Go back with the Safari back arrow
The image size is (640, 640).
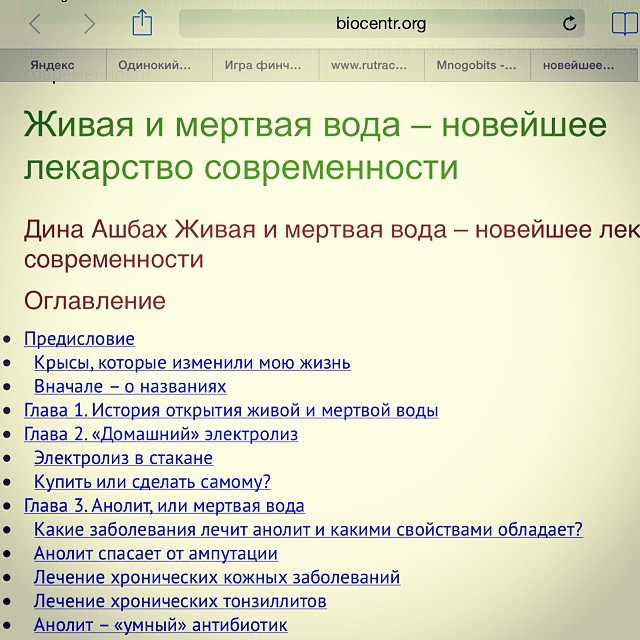tap(35, 24)
